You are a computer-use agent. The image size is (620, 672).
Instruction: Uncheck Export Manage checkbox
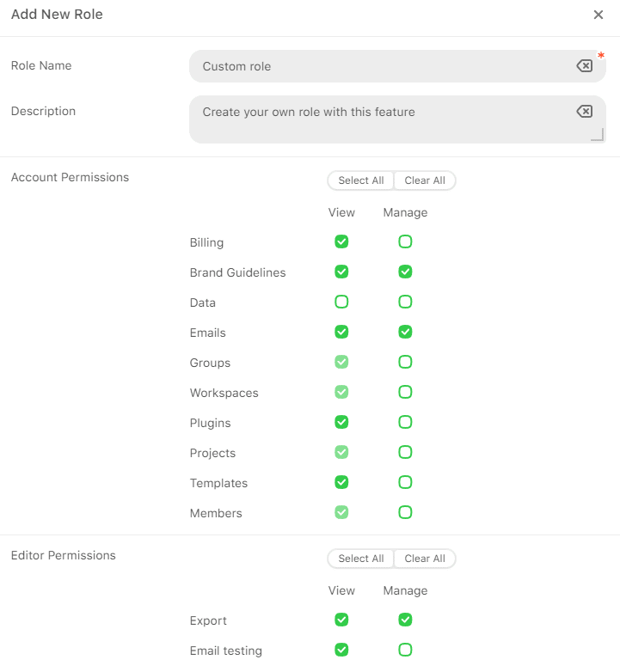pyautogui.click(x=405, y=620)
